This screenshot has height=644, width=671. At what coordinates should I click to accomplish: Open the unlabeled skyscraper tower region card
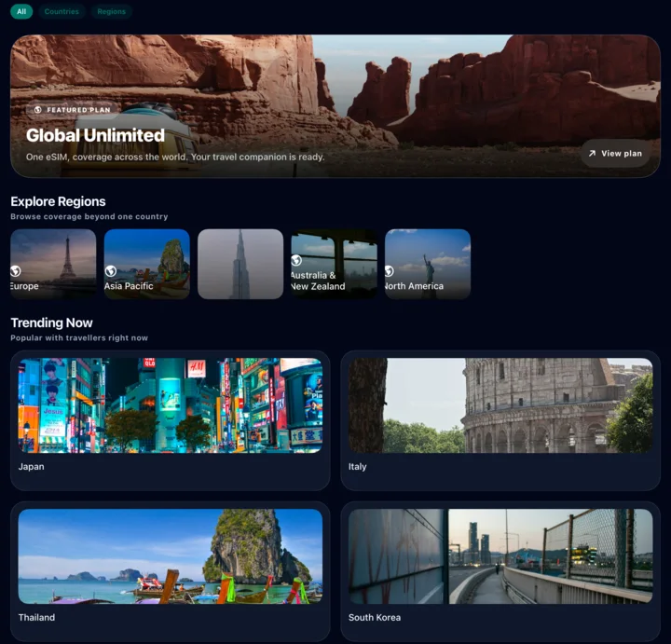coord(240,264)
